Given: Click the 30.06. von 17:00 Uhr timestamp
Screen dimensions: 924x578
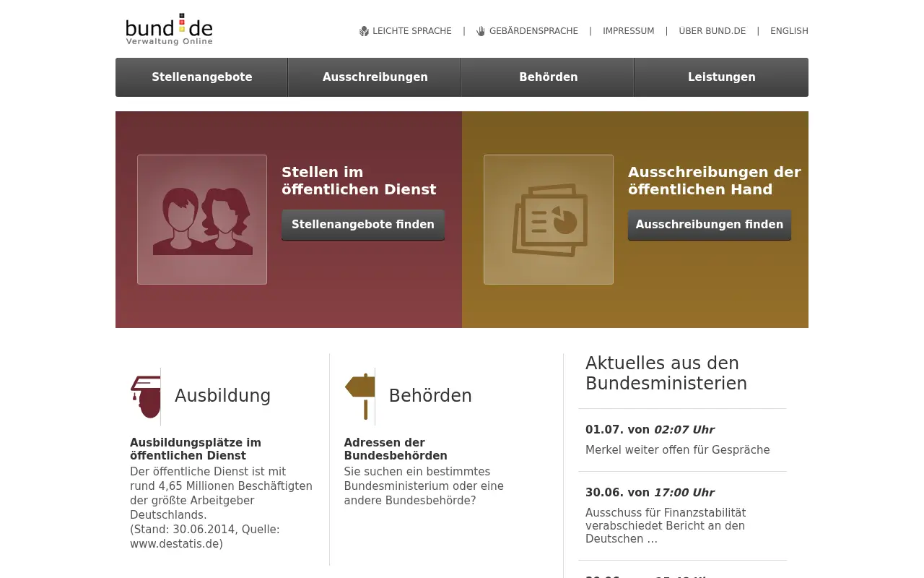Looking at the screenshot, I should 650,493.
